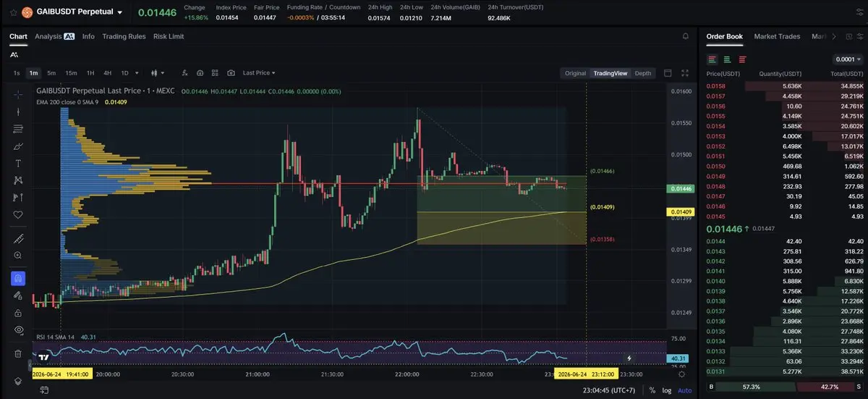Click the AI icon below Chart tab

coord(15,55)
